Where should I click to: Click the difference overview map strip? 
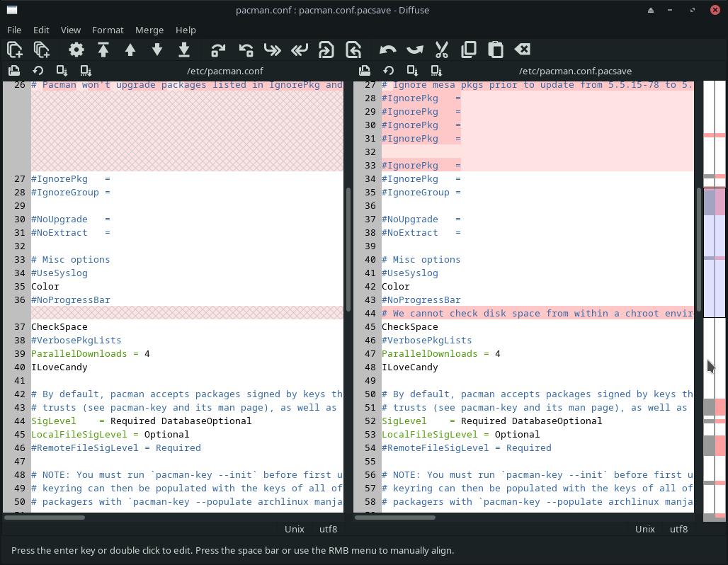point(714,301)
